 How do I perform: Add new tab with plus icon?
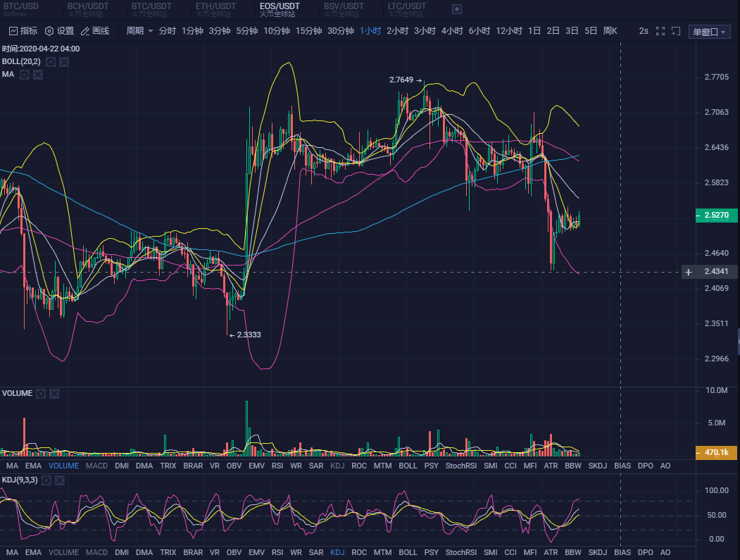pos(456,9)
